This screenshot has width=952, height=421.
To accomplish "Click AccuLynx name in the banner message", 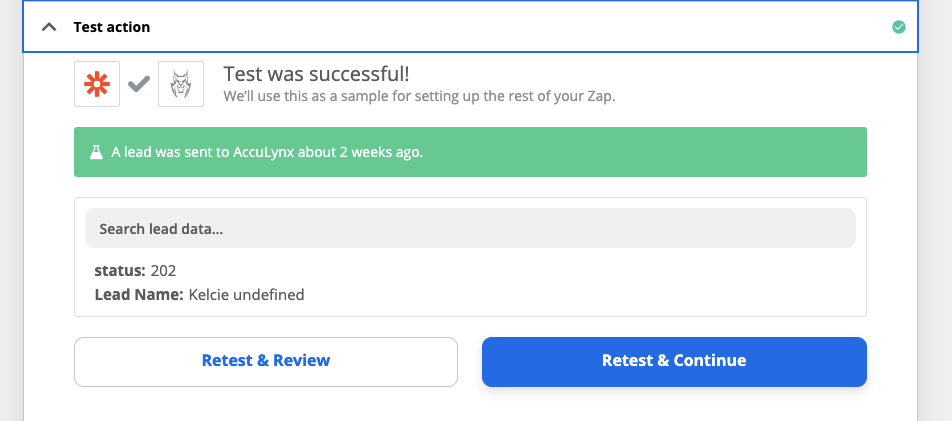I will [x=264, y=152].
